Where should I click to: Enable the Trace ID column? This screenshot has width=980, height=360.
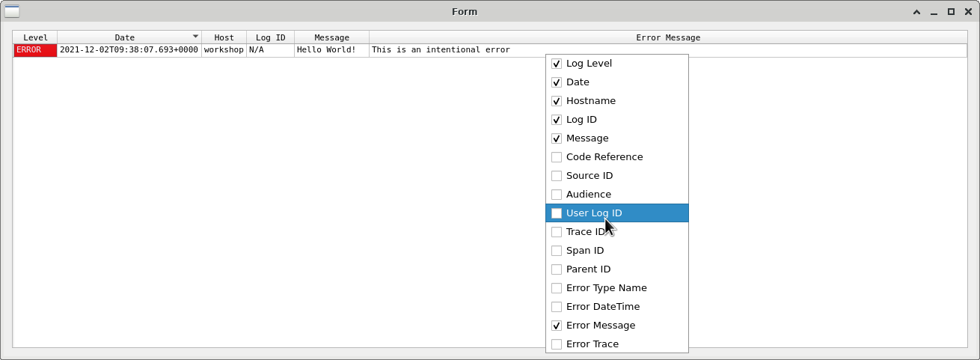point(557,232)
